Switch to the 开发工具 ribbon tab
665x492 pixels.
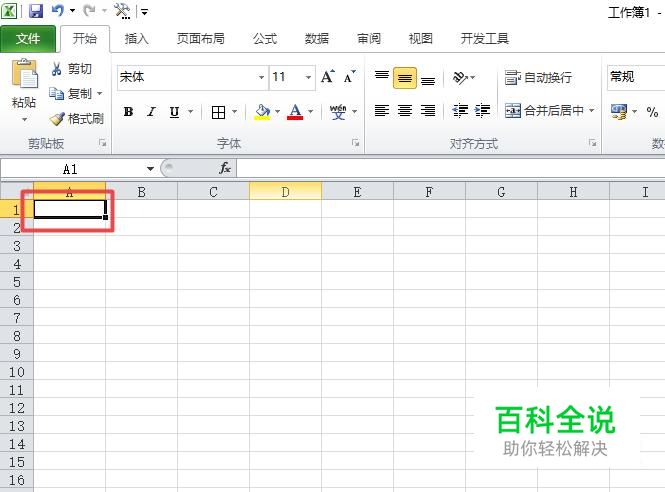(484, 39)
